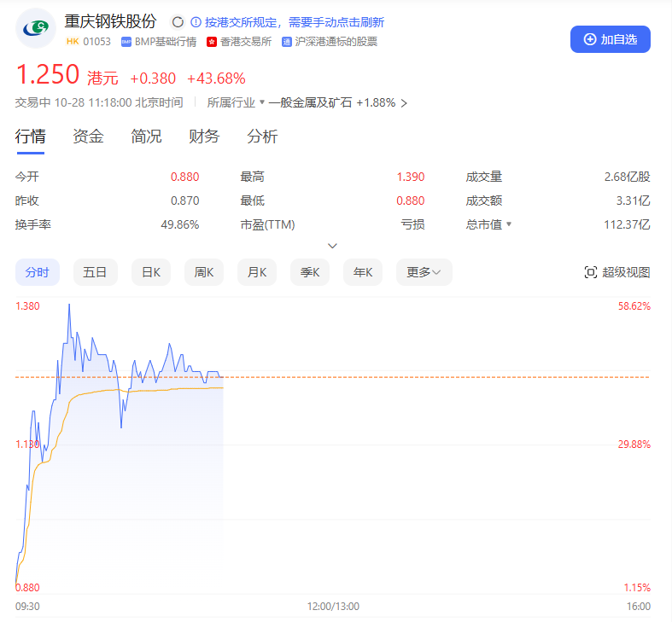Switch to 资金 tab
Screen dimensions: 672x622
click(88, 137)
